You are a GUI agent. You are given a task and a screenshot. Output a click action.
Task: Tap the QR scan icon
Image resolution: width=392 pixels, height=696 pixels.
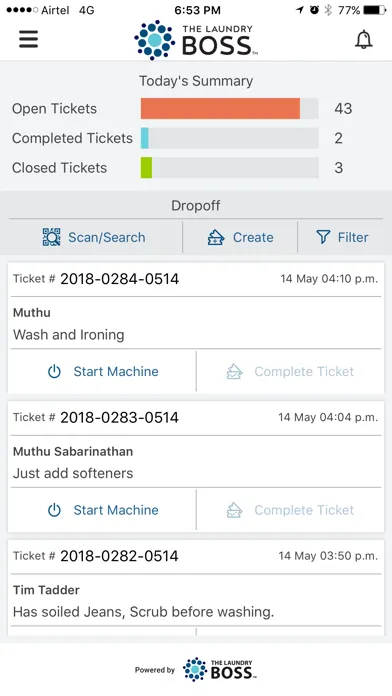tap(51, 237)
